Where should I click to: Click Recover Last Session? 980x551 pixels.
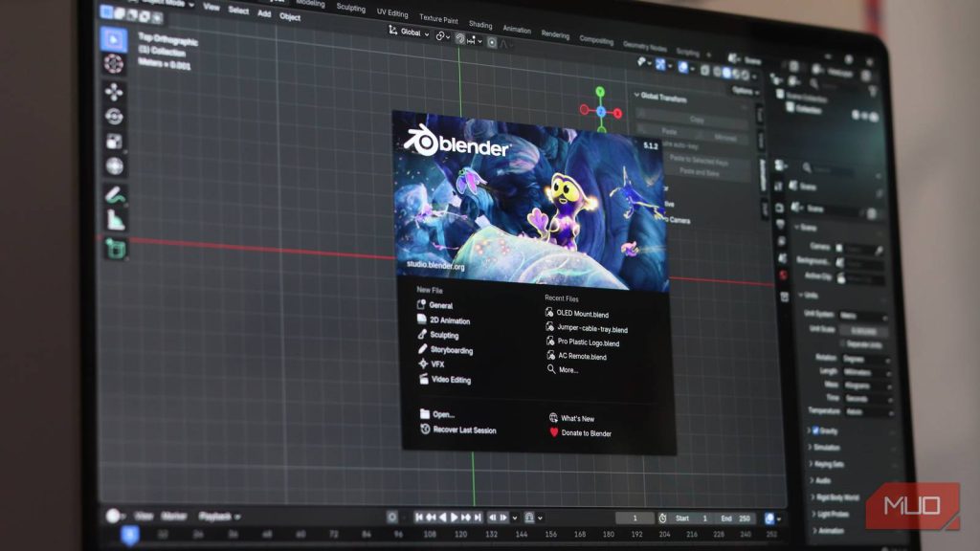[458, 430]
